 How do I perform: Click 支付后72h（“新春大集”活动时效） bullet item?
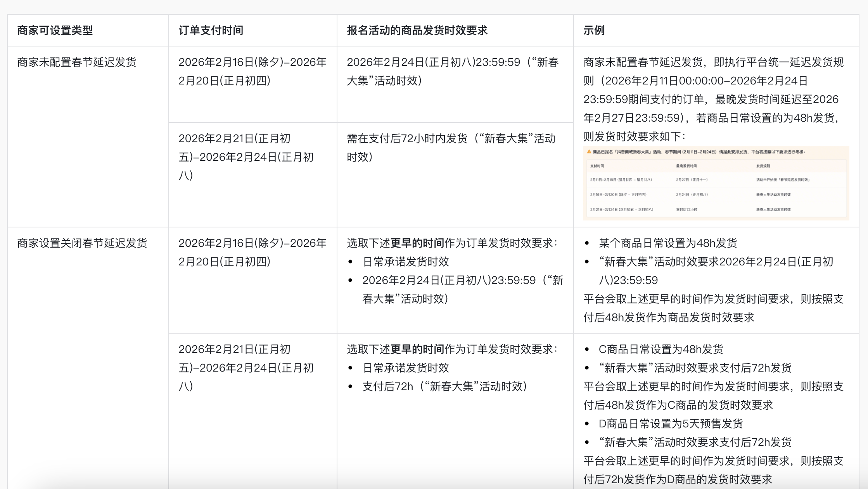[x=444, y=386]
